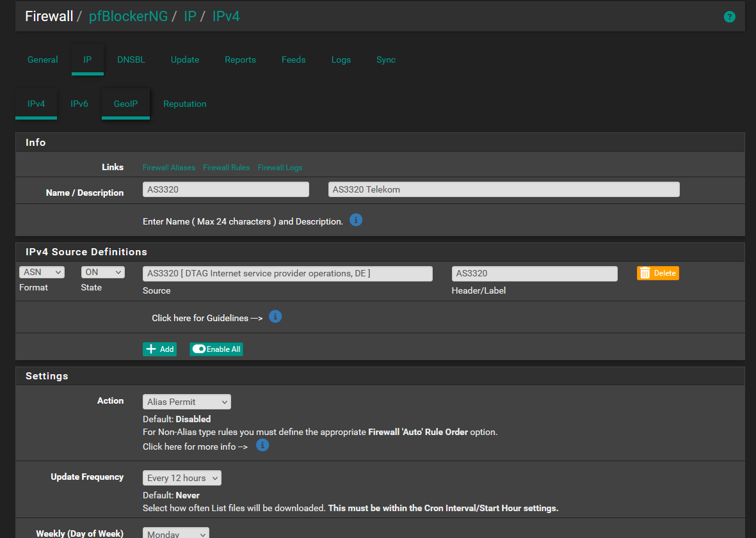
Task: Enable All source definitions
Action: 216,349
